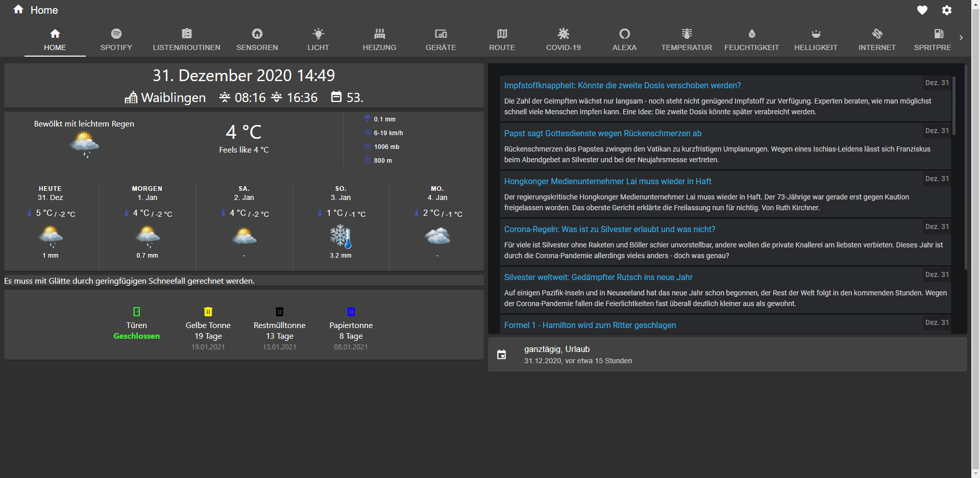Click current weather cloudy rain icon
Viewport: 980px width, 478px height.
pos(85,144)
